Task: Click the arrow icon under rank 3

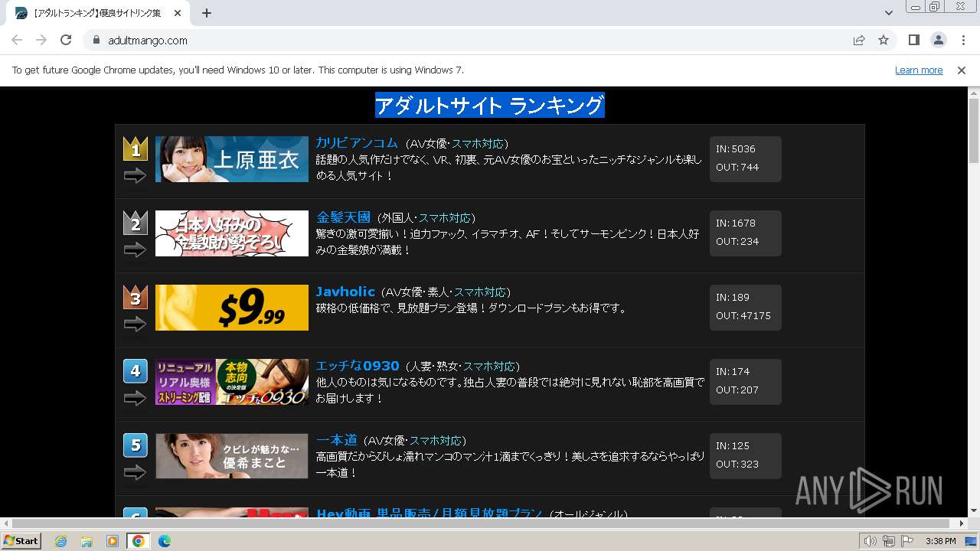Action: 135,324
